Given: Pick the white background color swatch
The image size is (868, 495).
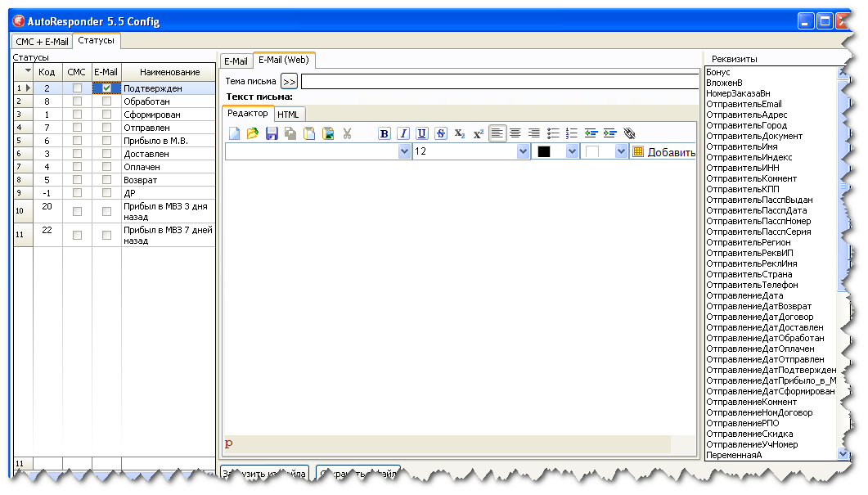Looking at the screenshot, I should click(592, 151).
